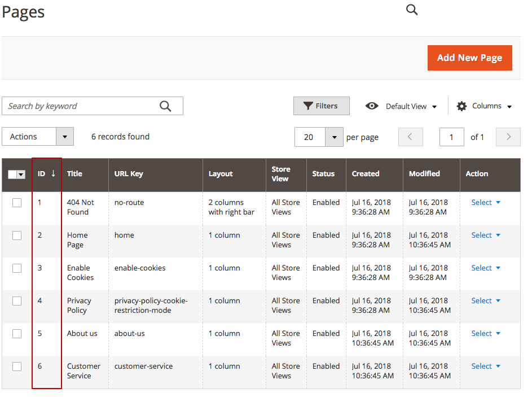532x397 pixels.
Task: Click the gear icon beside Columns
Action: (461, 106)
